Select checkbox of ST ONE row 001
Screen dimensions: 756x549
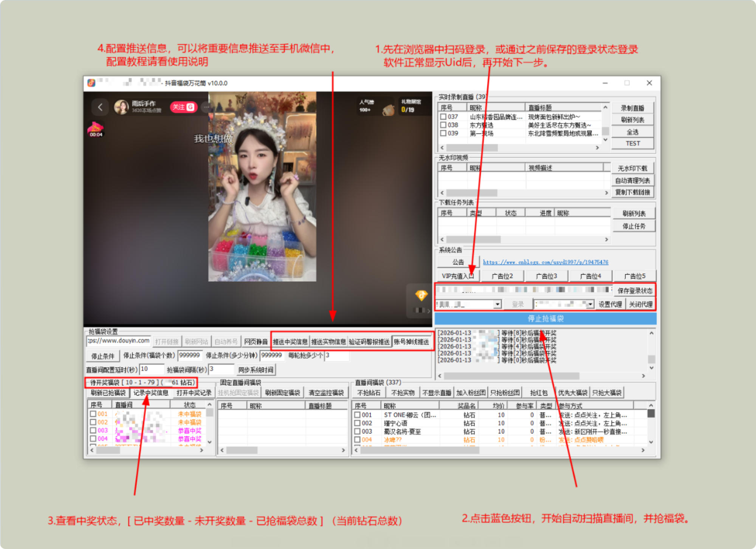[357, 415]
